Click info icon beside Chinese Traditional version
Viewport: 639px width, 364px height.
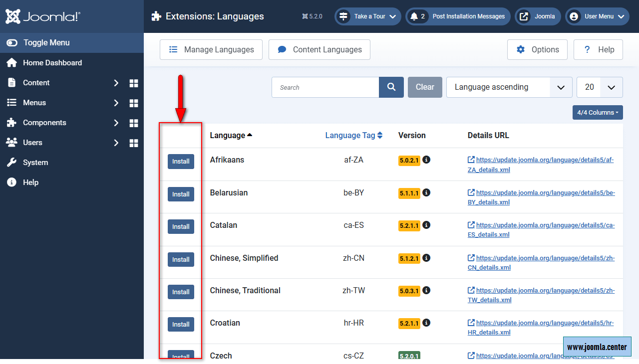(x=426, y=290)
